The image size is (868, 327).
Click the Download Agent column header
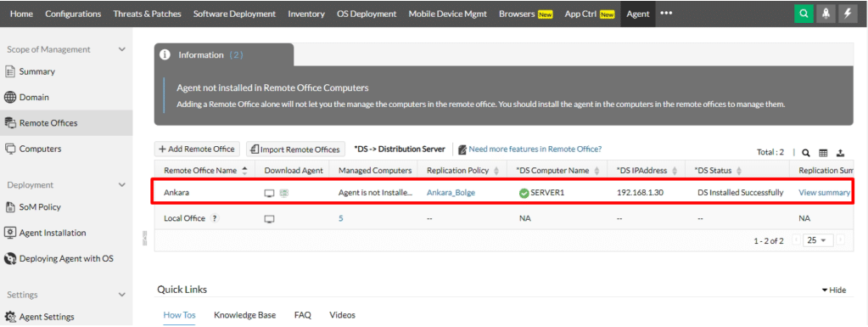pos(294,171)
